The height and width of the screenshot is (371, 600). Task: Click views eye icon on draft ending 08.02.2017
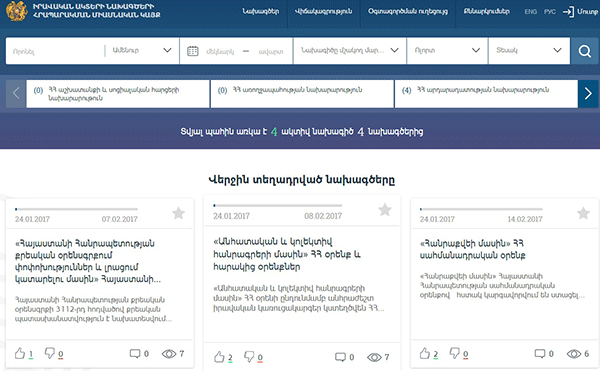point(374,357)
